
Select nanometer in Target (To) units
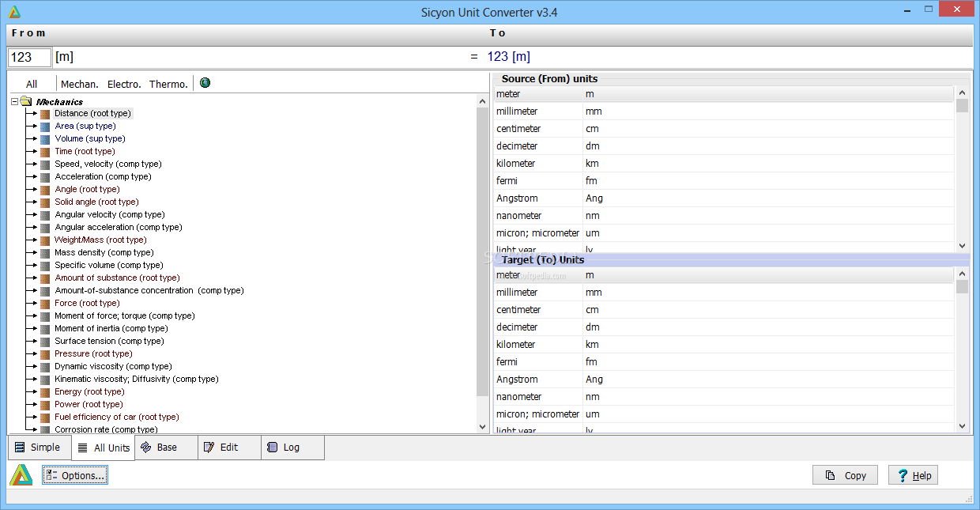click(724, 397)
